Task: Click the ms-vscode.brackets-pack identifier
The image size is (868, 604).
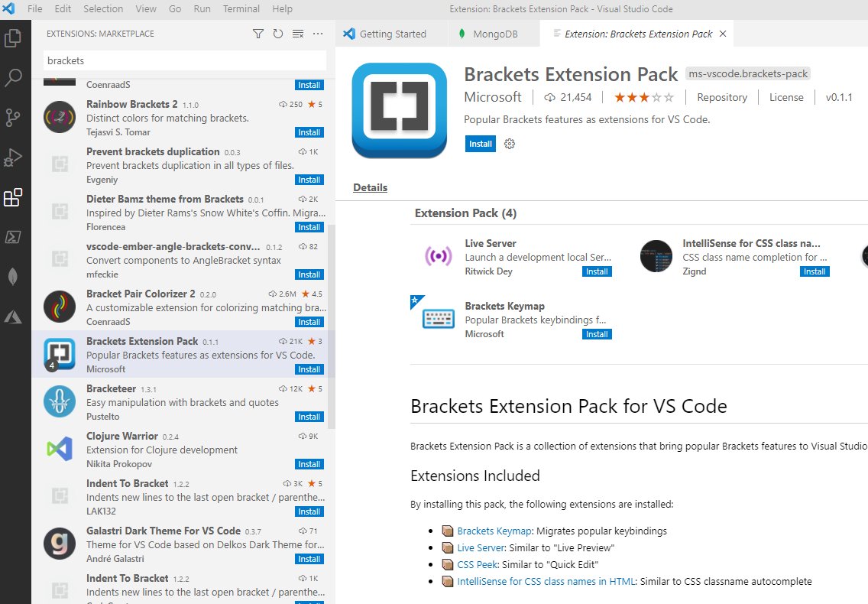Action: click(748, 73)
